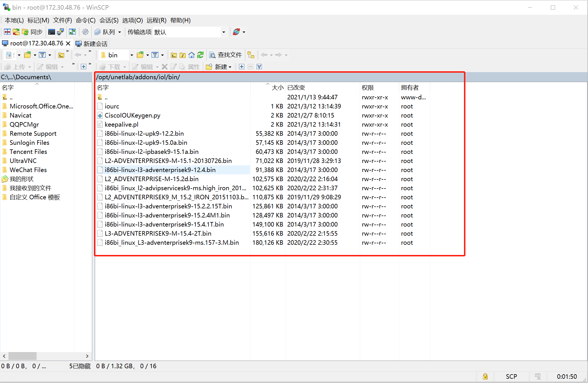Viewport: 588px width, 383px height.
Task: Click the SCP protocol status entry
Action: pos(511,376)
